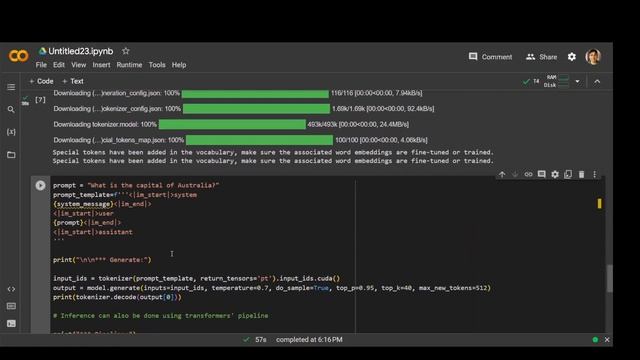Click the Colab logo
This screenshot has height=360, width=640.
pos(18,56)
